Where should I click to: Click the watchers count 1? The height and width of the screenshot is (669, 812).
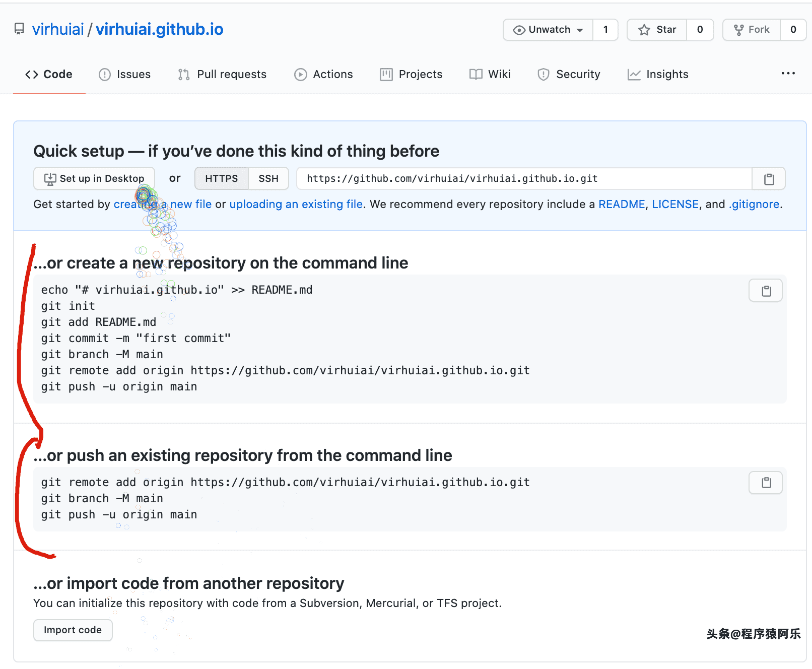605,30
